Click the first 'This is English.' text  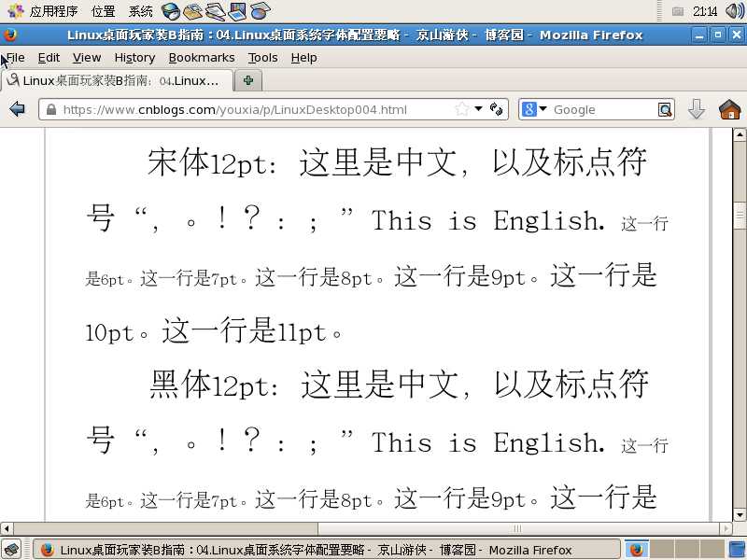(487, 220)
